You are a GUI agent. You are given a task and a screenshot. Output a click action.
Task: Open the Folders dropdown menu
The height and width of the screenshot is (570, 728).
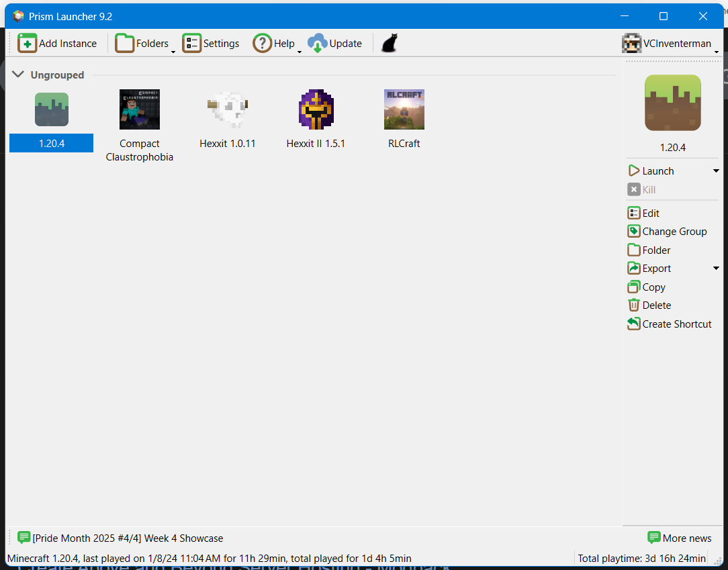pos(173,52)
